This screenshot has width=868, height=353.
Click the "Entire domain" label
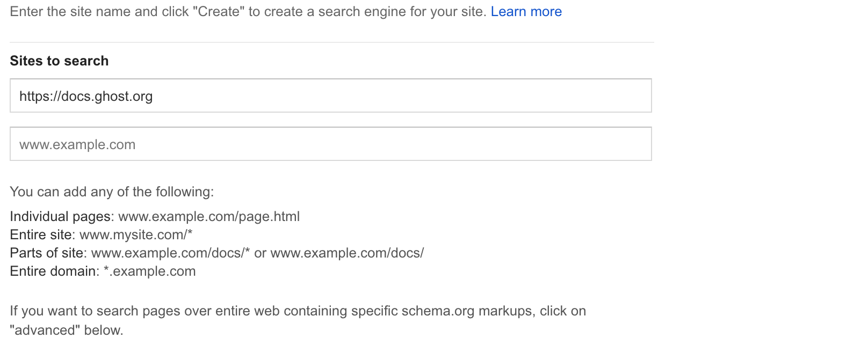point(54,271)
